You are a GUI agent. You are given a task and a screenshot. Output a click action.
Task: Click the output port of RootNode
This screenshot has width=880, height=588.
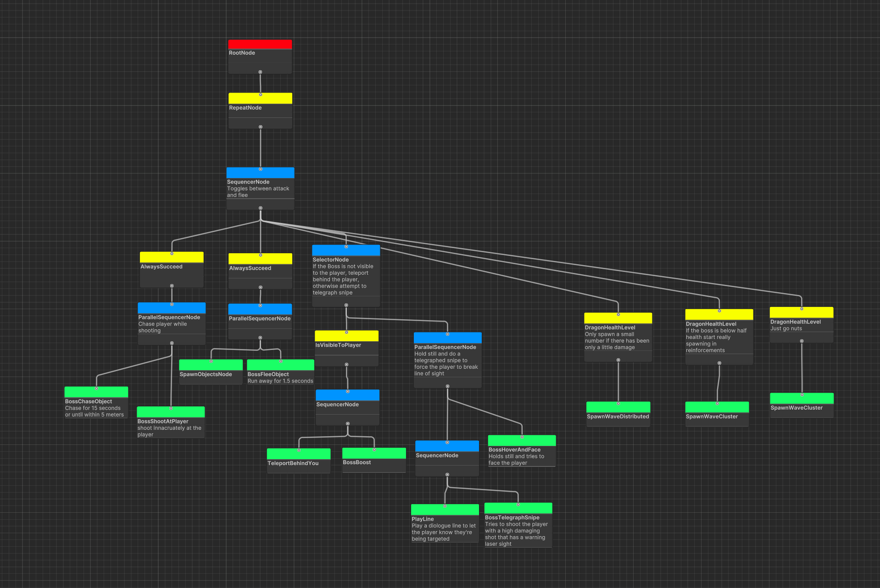point(260,72)
